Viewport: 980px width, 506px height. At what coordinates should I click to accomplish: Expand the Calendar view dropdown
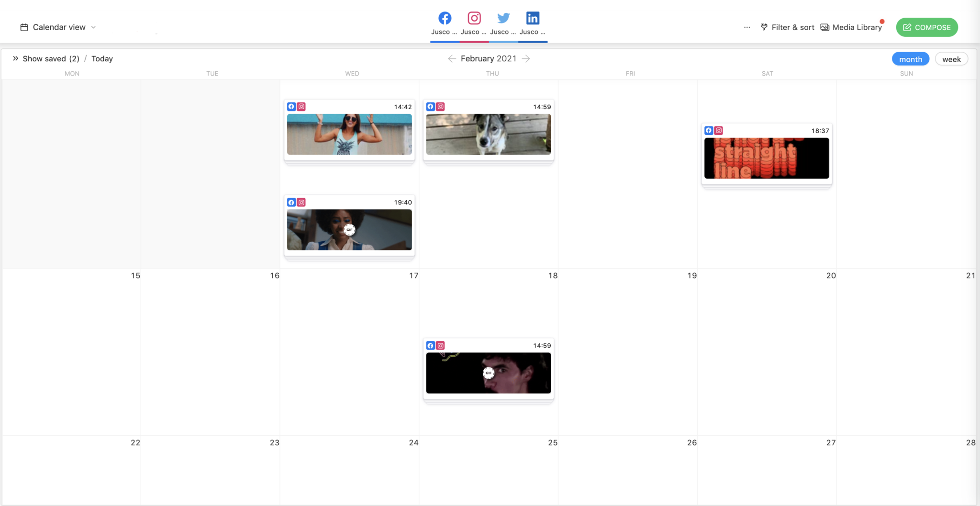pos(94,27)
